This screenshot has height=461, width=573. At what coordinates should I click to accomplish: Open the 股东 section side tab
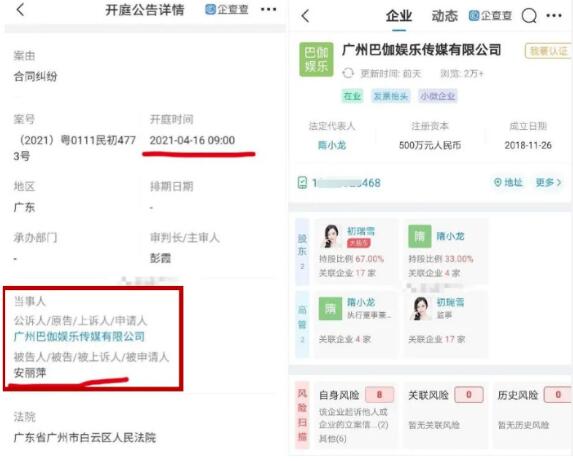[302, 252]
